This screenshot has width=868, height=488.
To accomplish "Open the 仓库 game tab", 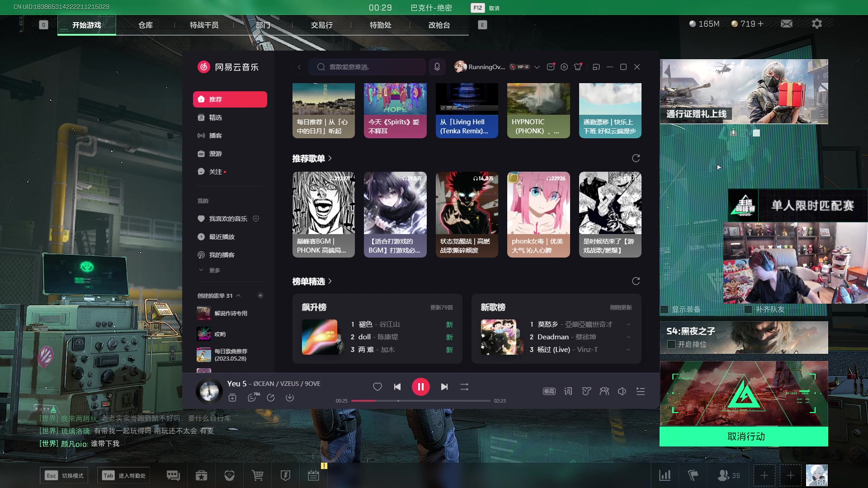I will [145, 25].
